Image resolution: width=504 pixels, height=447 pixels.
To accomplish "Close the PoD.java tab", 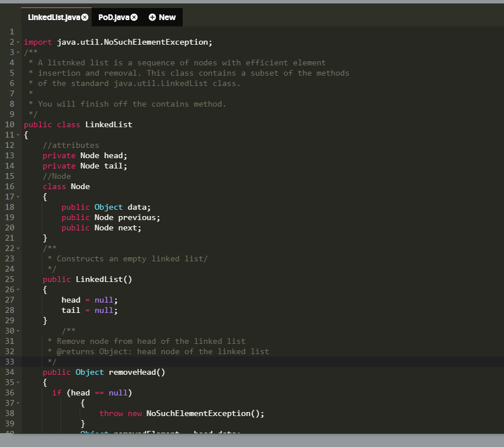I will [134, 17].
